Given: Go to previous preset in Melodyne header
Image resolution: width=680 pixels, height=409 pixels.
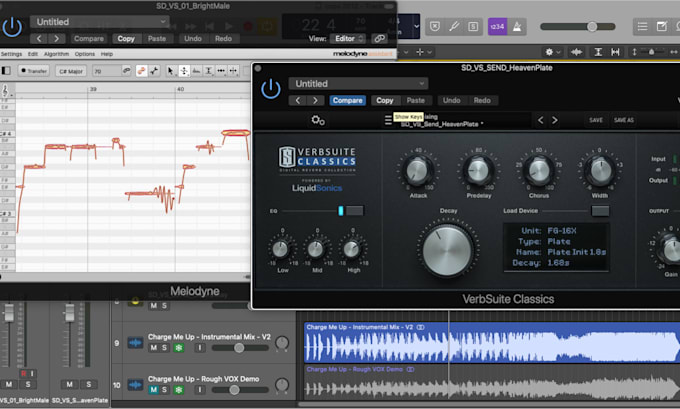Looking at the screenshot, I should pos(39,39).
